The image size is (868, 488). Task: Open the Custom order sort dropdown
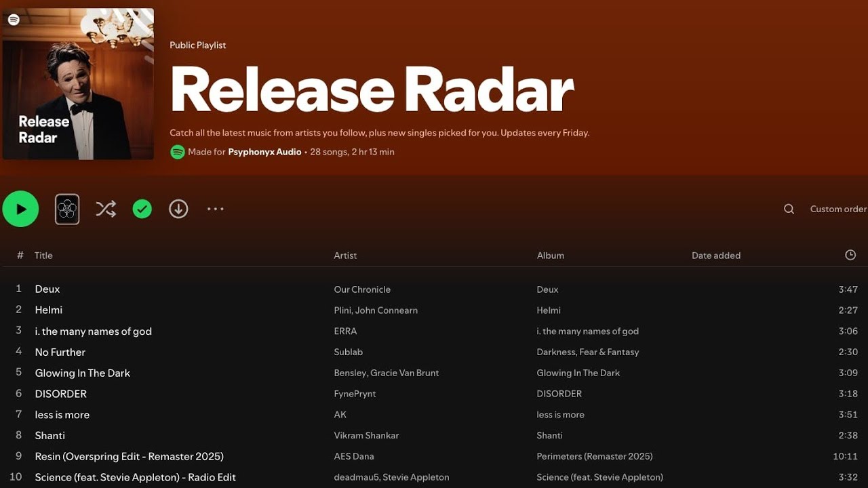[838, 209]
